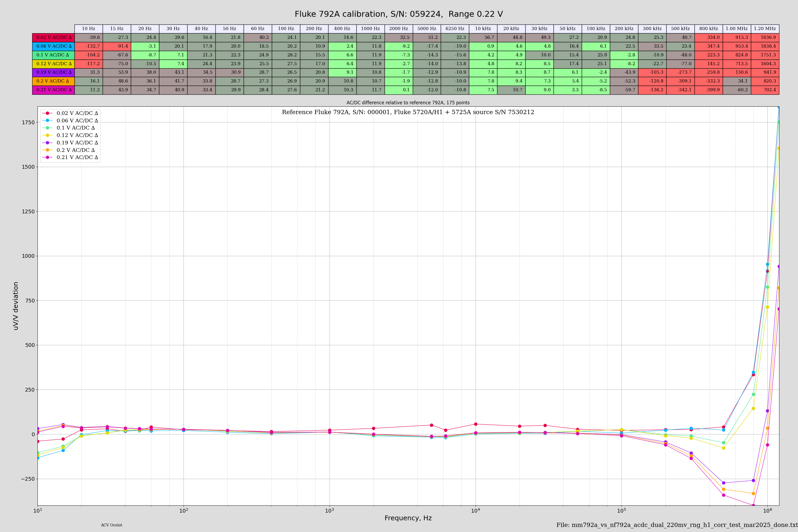
Task: Click the table cell showing 130.6
Action: pos(737,73)
